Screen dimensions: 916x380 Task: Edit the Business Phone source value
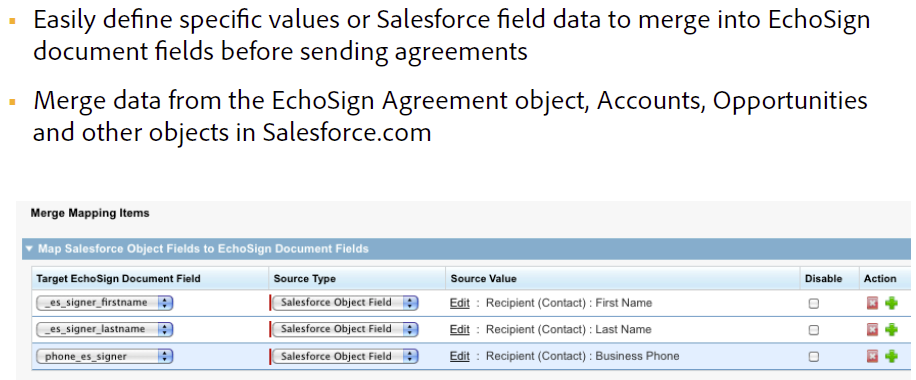click(459, 356)
